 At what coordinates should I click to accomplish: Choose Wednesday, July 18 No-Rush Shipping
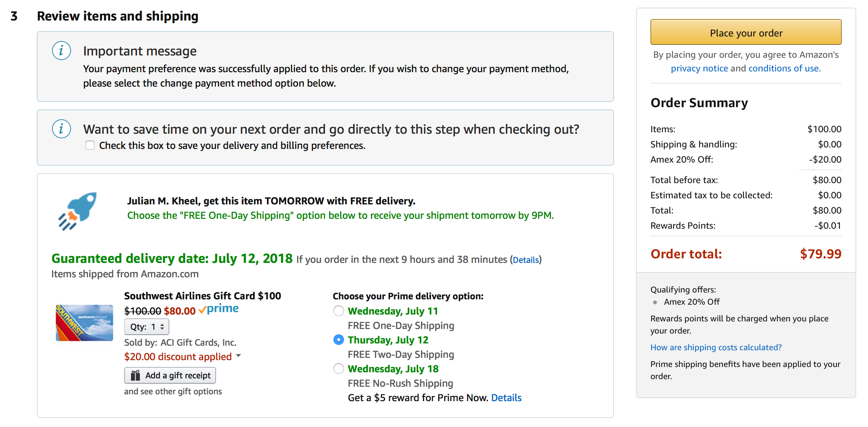click(x=338, y=369)
